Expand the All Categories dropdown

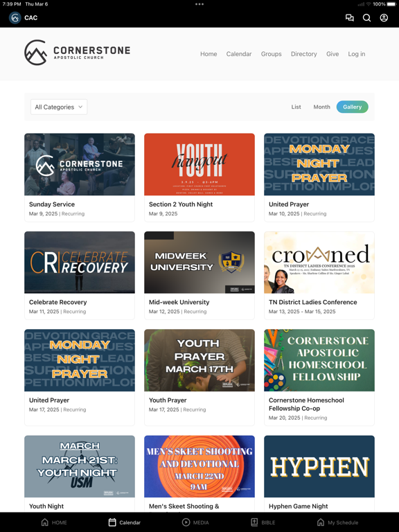(59, 107)
